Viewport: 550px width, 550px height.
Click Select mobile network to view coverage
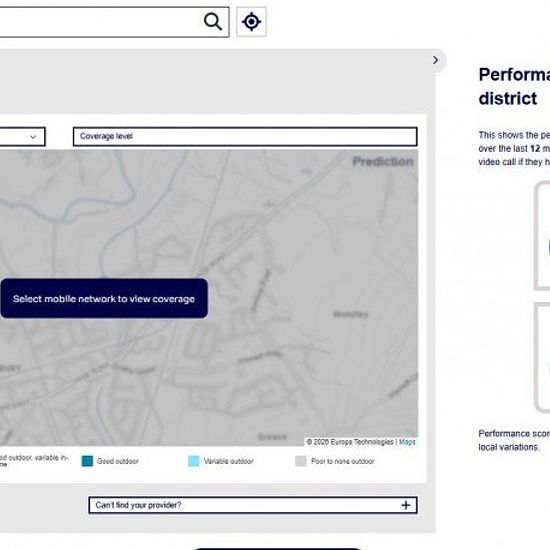coord(104,299)
